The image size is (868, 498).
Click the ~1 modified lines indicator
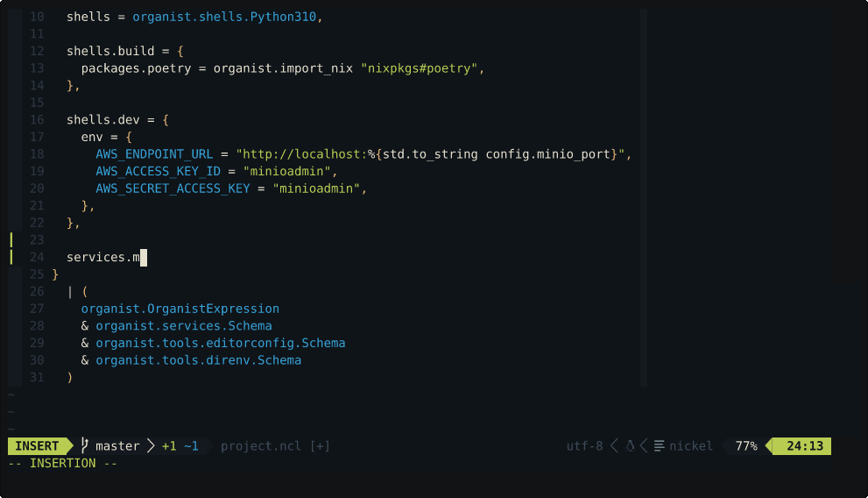coord(191,446)
